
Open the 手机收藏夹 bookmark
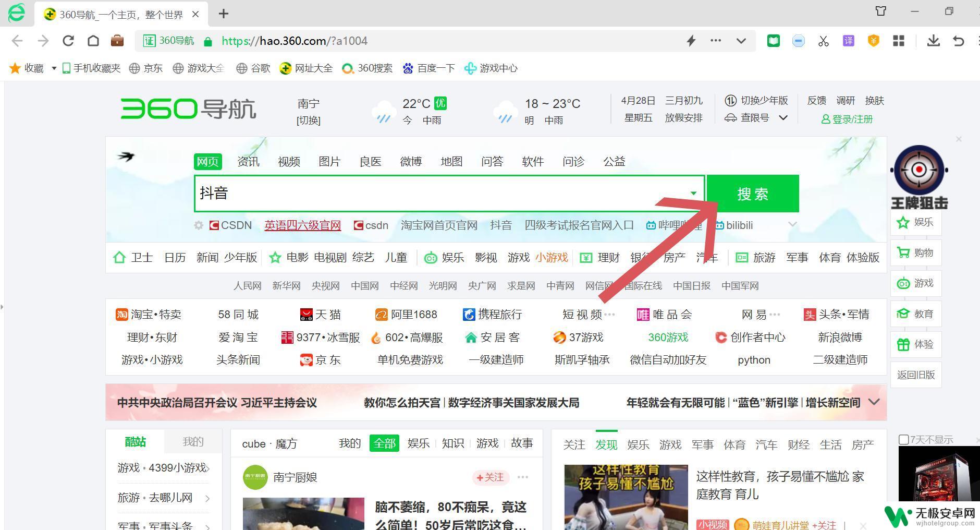(91, 68)
